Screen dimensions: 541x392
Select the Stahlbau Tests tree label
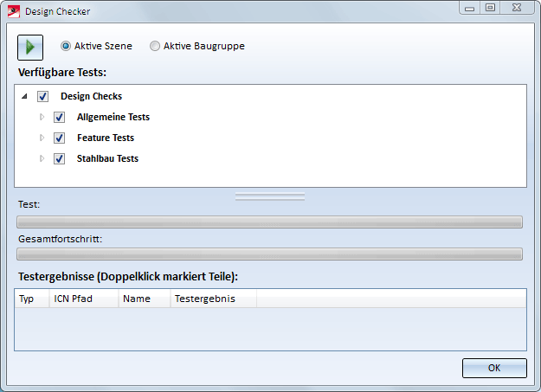[x=107, y=158]
